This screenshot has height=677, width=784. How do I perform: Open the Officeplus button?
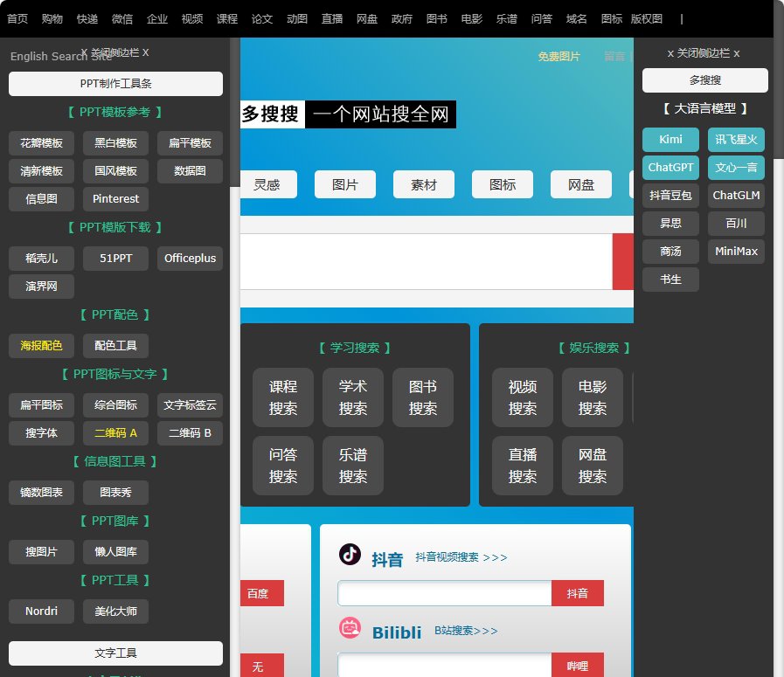(x=190, y=259)
